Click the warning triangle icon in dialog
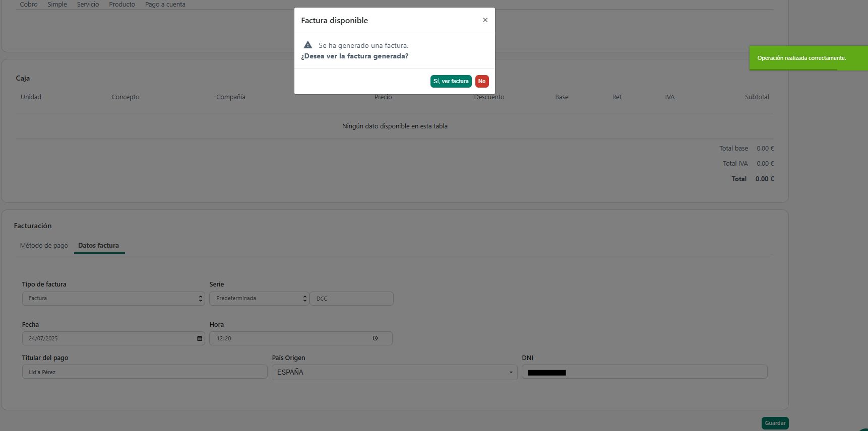Viewport: 868px width, 431px height. coord(308,45)
